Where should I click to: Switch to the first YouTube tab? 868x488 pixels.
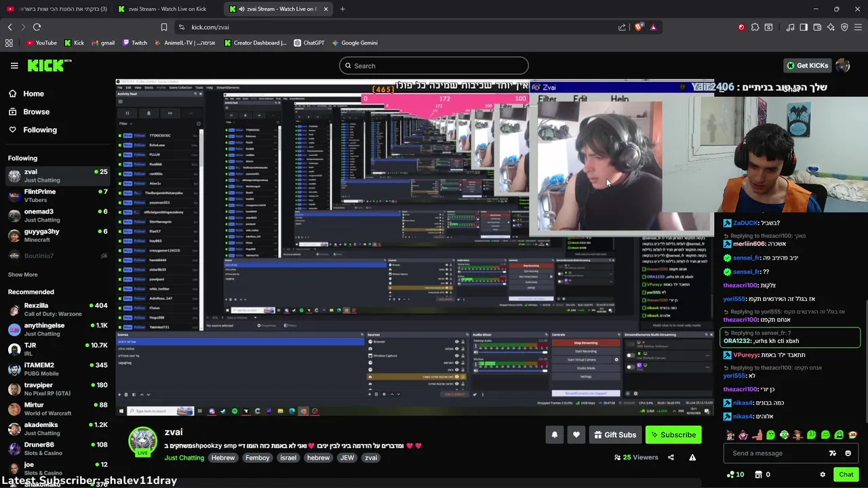(x=57, y=9)
